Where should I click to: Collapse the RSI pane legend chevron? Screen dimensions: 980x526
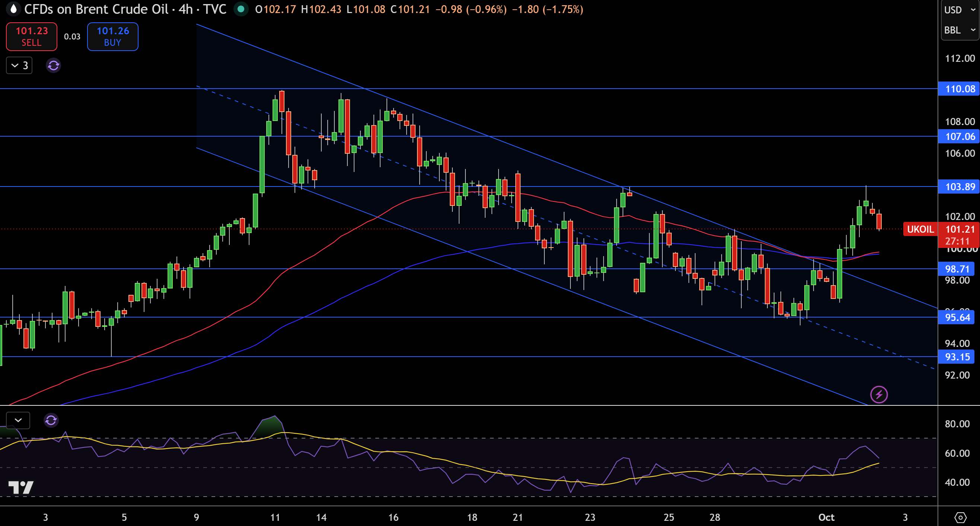point(18,420)
